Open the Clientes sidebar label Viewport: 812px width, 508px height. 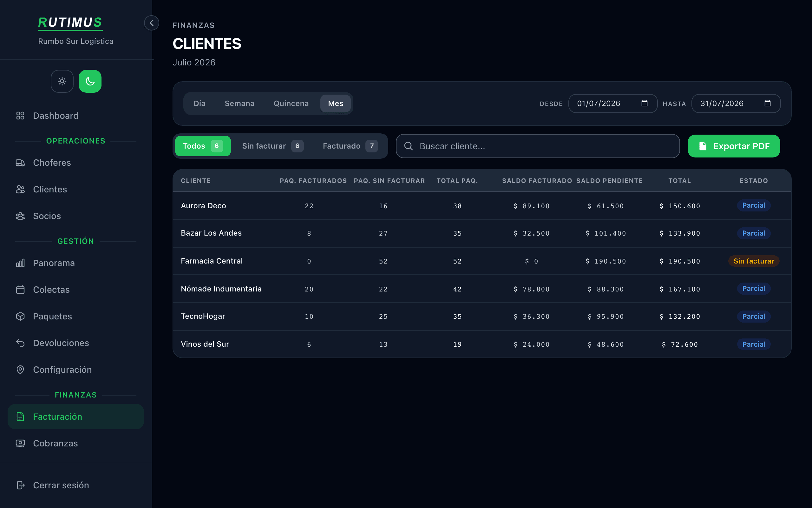(50, 190)
